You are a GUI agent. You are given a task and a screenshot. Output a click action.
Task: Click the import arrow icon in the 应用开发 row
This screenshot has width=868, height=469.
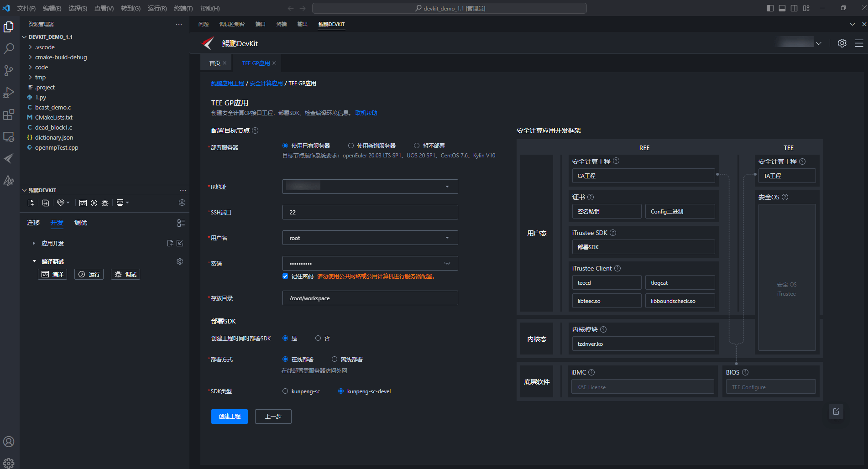point(180,243)
